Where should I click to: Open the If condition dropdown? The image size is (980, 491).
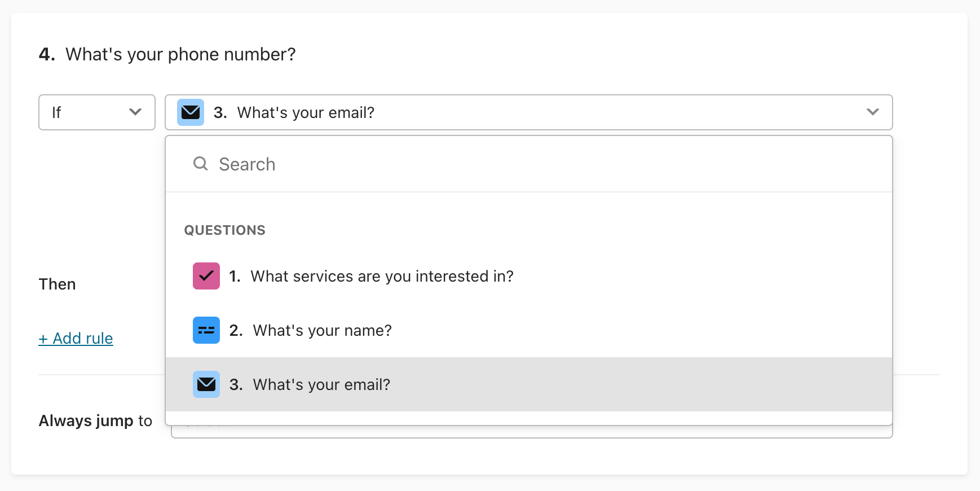(x=97, y=112)
